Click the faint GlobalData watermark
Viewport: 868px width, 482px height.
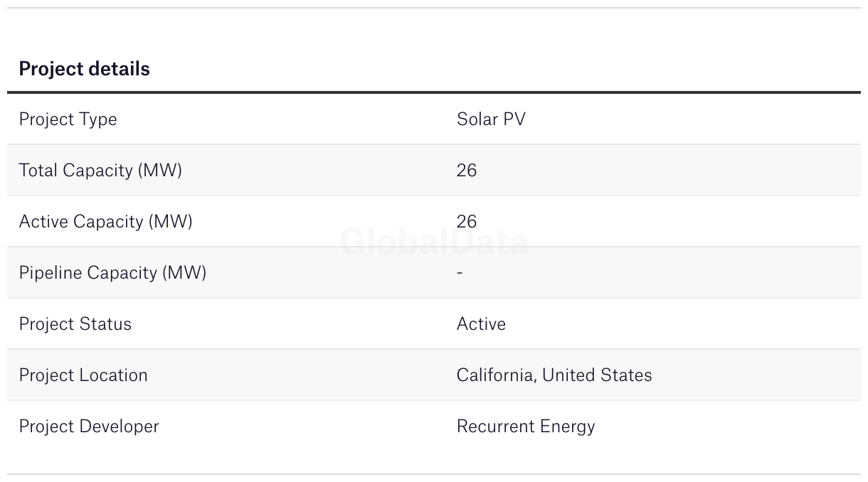pyautogui.click(x=434, y=242)
